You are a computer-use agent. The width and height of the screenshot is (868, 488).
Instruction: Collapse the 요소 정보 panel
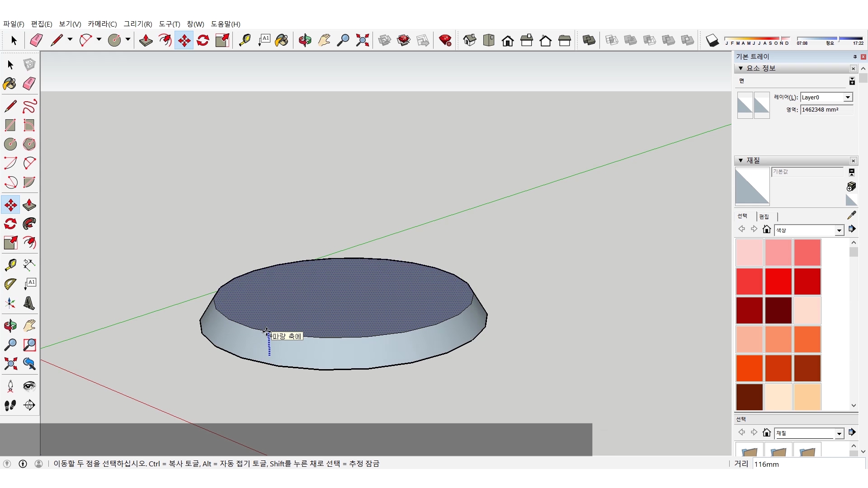coord(741,68)
